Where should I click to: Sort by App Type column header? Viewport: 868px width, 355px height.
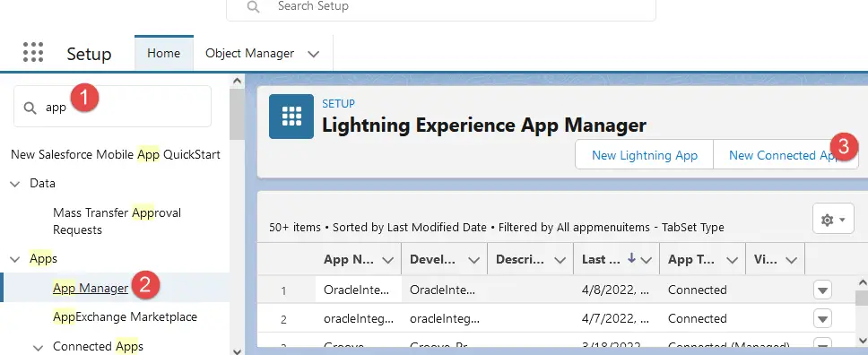pyautogui.click(x=690, y=259)
